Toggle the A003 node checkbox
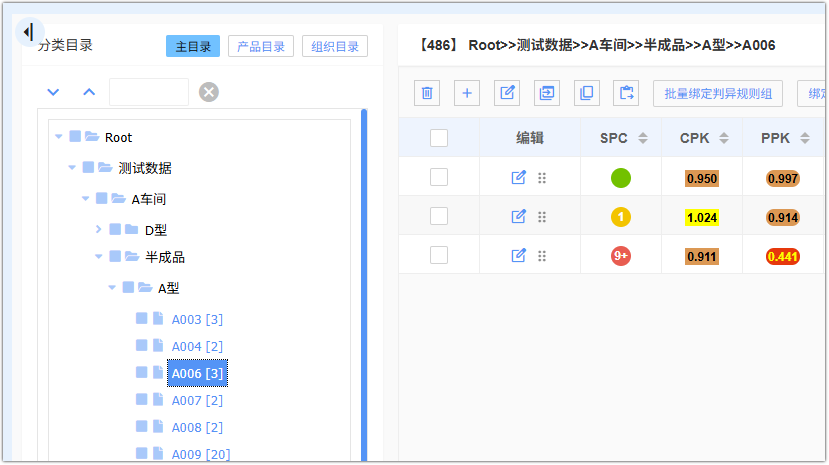Image resolution: width=829 pixels, height=465 pixels. [x=141, y=318]
